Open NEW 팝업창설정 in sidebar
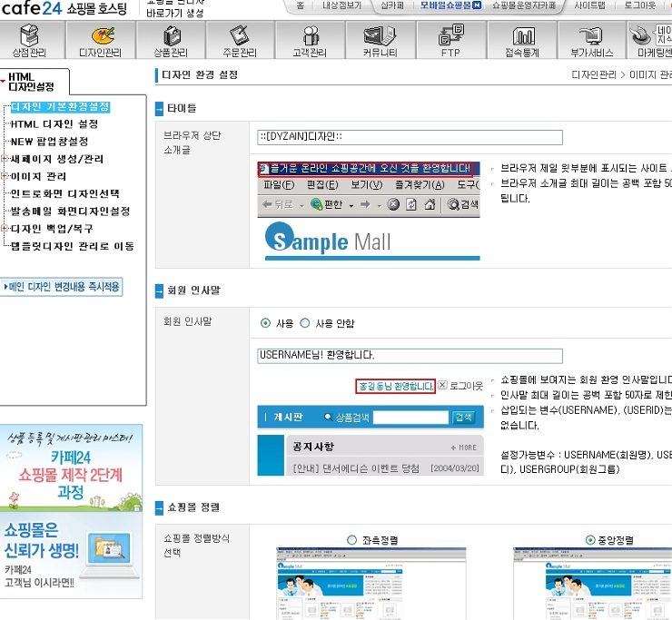The width and height of the screenshot is (672, 620). pos(49,142)
